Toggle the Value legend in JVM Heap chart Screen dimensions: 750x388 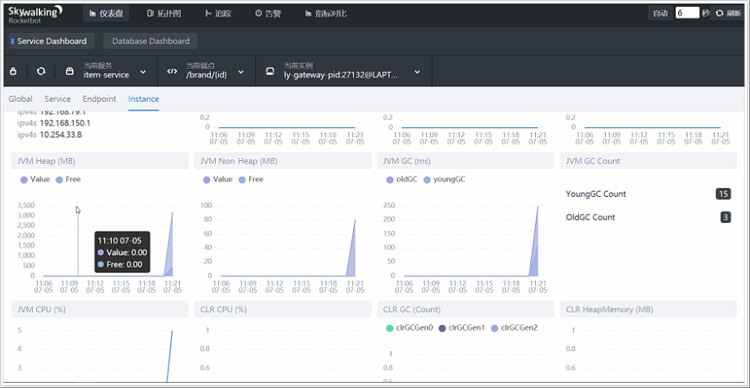click(35, 179)
